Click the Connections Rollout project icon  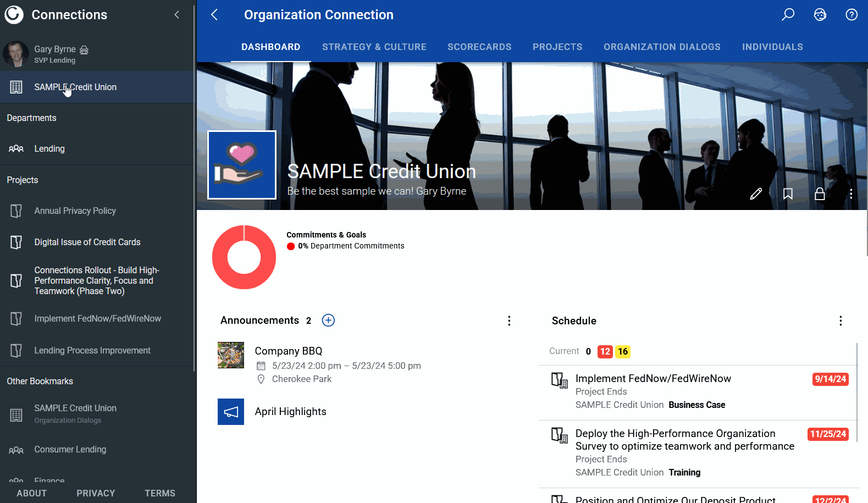(x=16, y=281)
